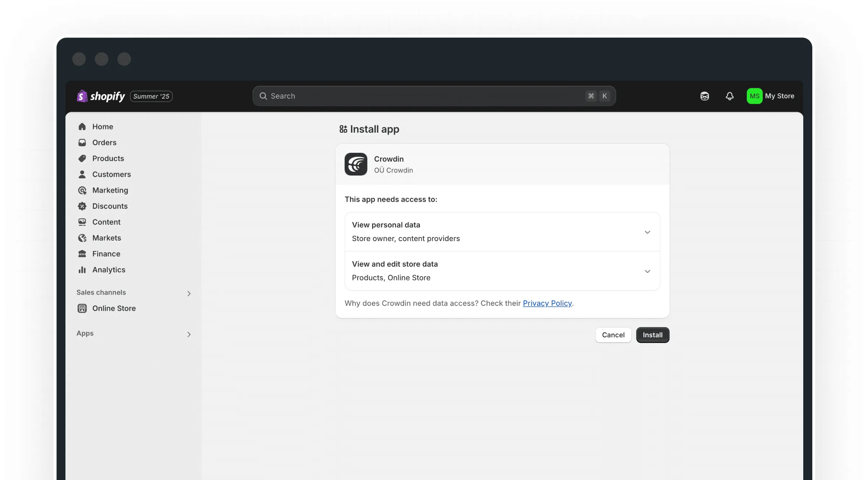Expand the View and edit store data section
The height and width of the screenshot is (480, 868).
tap(647, 271)
